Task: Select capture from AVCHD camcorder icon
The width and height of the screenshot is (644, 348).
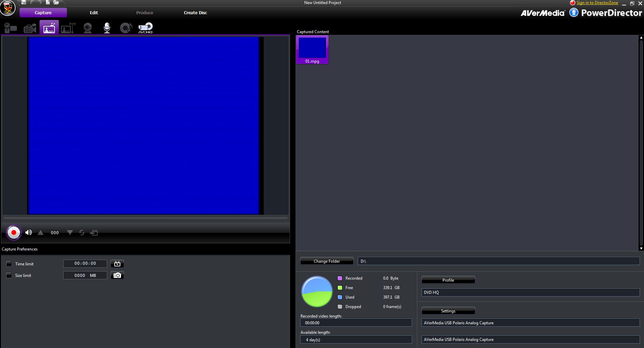Action: (145, 28)
